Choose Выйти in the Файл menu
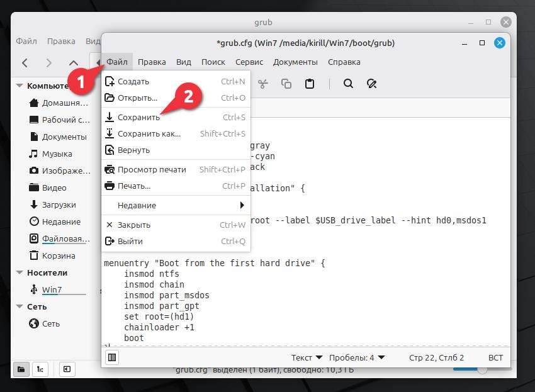This screenshot has width=535, height=392. point(176,241)
